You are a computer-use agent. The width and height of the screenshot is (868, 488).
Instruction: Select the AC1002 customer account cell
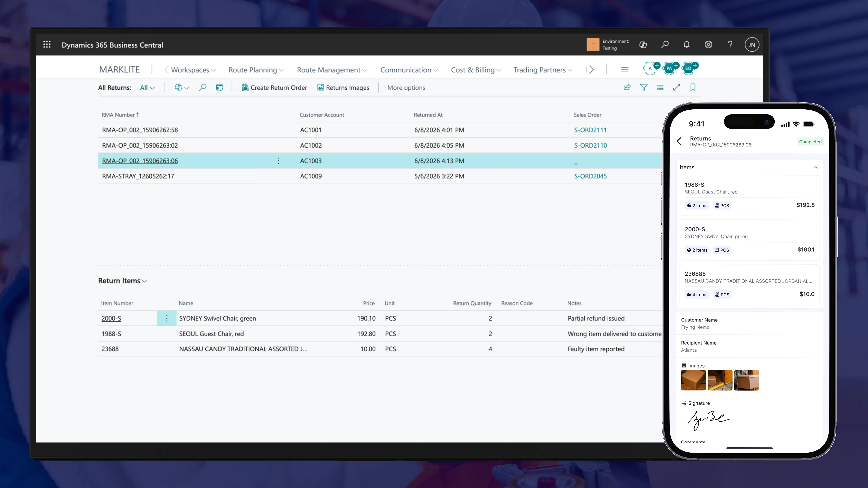[311, 145]
